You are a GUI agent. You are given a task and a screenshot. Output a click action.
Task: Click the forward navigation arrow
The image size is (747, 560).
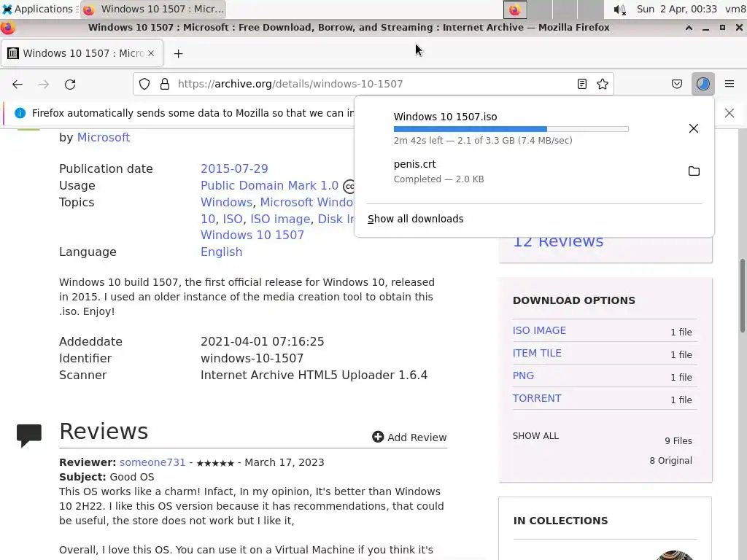click(44, 85)
